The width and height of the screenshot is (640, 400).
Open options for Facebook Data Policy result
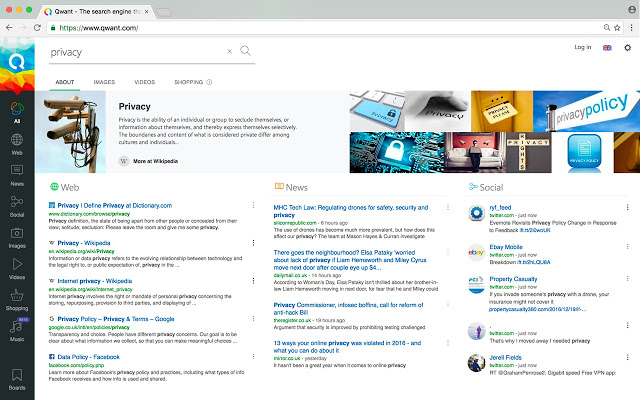click(x=253, y=356)
